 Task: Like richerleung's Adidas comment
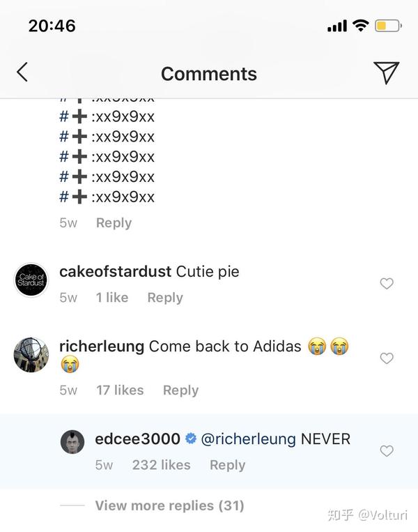pyautogui.click(x=387, y=358)
